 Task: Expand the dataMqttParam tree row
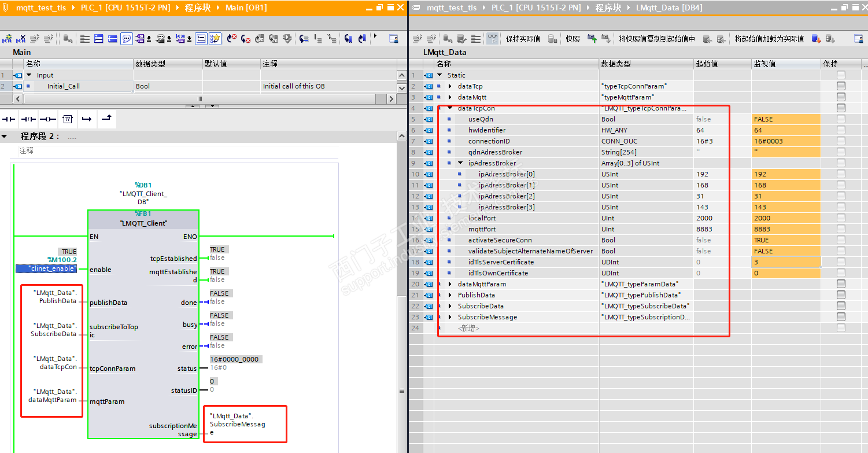450,284
